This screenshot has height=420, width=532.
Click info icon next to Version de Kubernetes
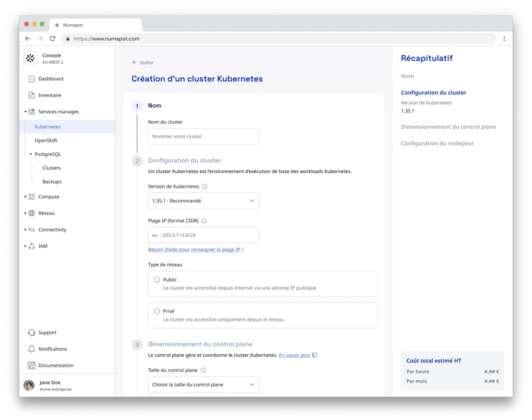tap(205, 187)
